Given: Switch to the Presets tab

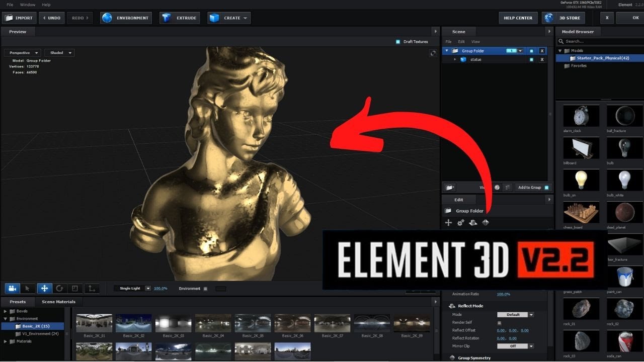Looking at the screenshot, I should coord(18,302).
